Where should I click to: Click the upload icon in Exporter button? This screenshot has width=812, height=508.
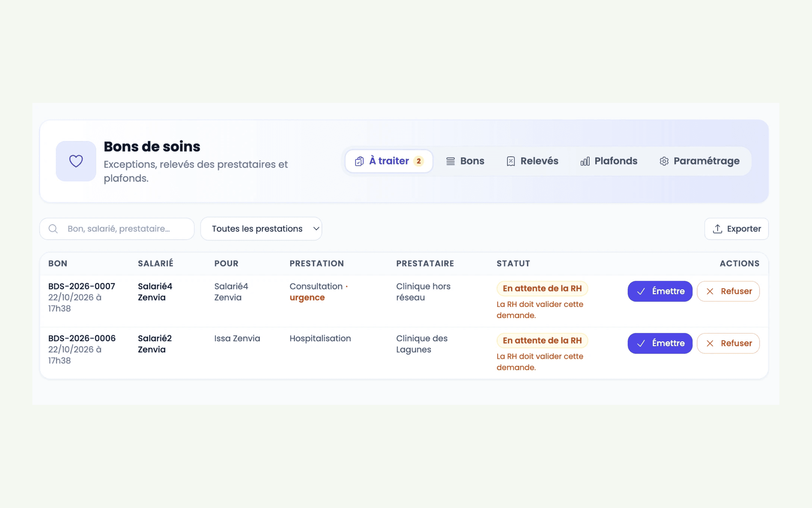[x=717, y=229]
